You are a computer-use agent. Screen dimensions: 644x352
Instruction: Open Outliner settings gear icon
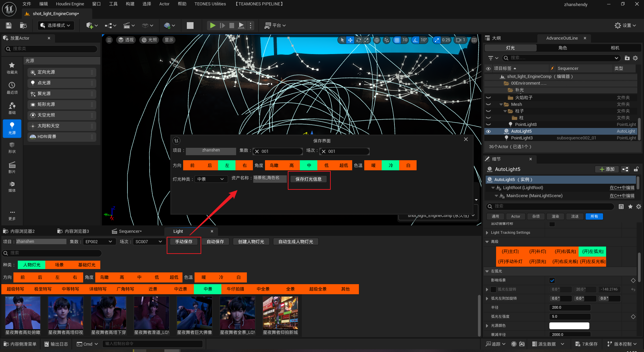(635, 58)
